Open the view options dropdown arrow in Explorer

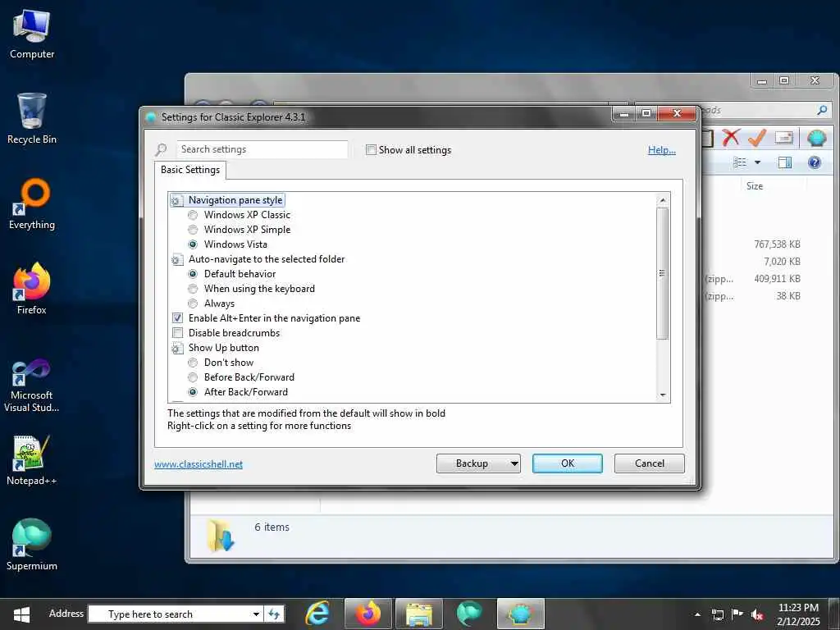(757, 162)
